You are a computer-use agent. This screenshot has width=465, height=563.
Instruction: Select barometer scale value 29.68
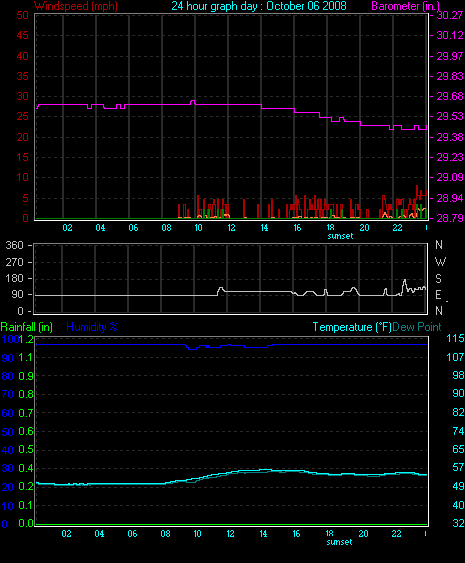tap(450, 96)
